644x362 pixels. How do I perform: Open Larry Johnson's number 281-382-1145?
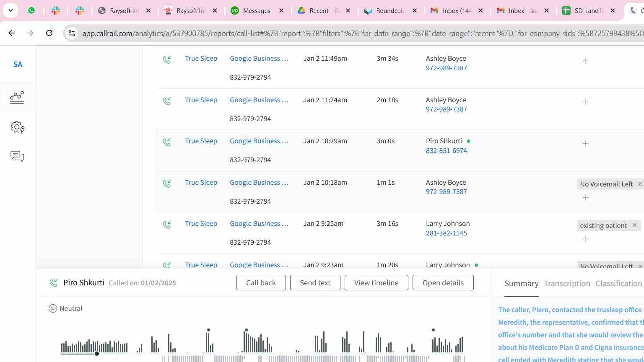coord(446,233)
